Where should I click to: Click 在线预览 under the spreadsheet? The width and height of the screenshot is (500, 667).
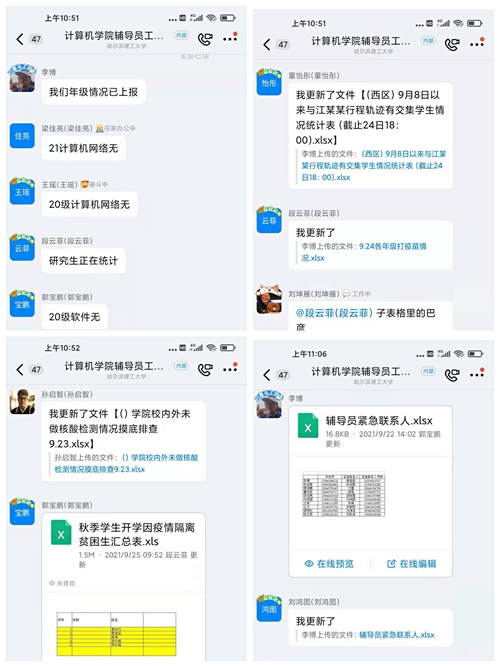[329, 564]
